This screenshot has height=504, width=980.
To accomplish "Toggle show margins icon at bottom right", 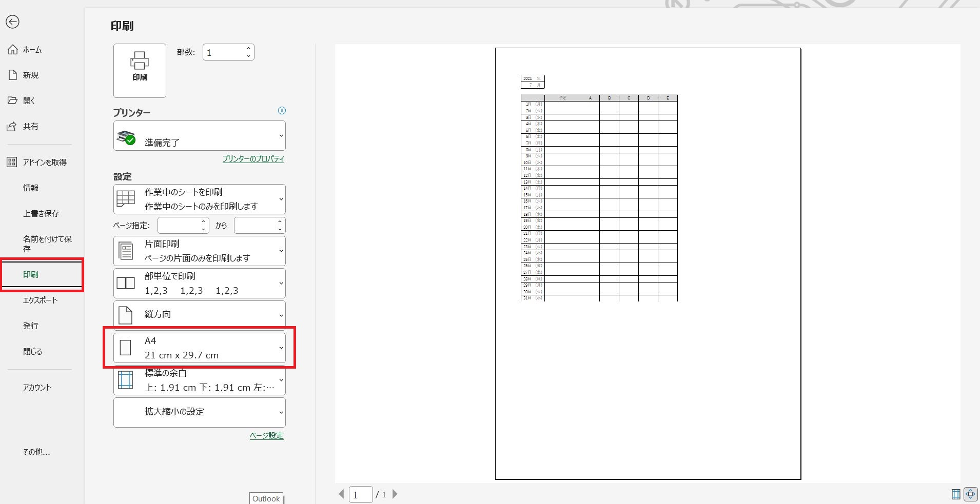I will pos(956,494).
